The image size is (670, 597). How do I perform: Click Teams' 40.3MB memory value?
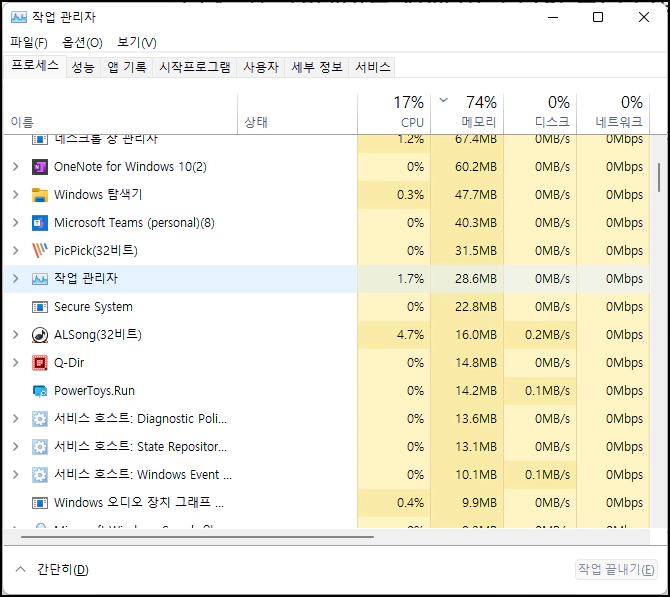476,223
